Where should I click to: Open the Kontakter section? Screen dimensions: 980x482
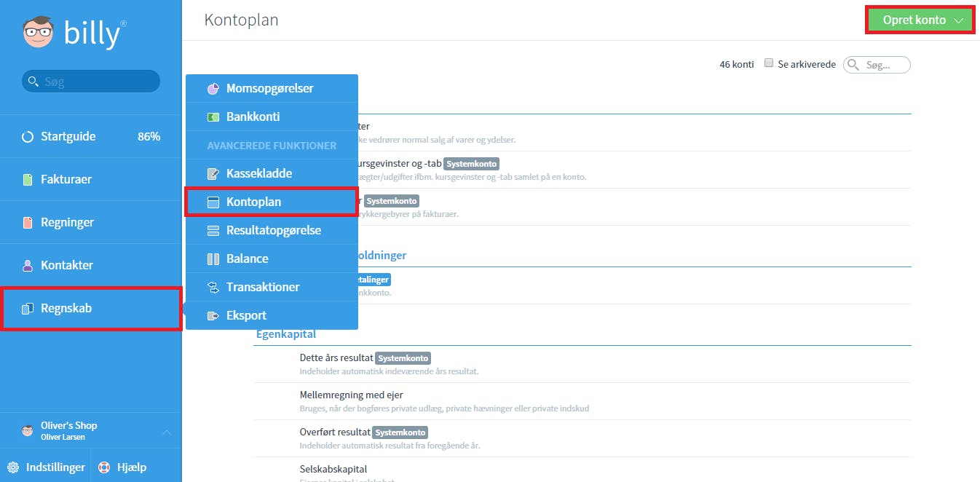point(91,265)
